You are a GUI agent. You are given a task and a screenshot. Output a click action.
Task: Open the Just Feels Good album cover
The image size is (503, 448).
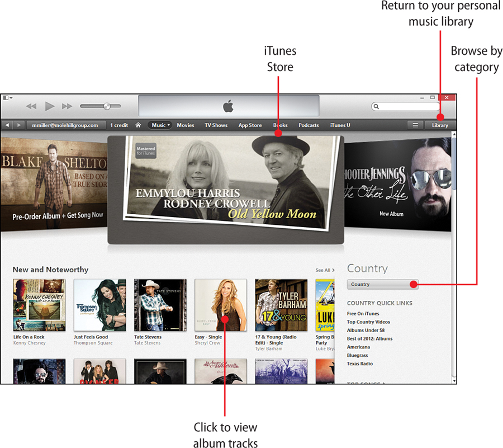[x=100, y=305]
